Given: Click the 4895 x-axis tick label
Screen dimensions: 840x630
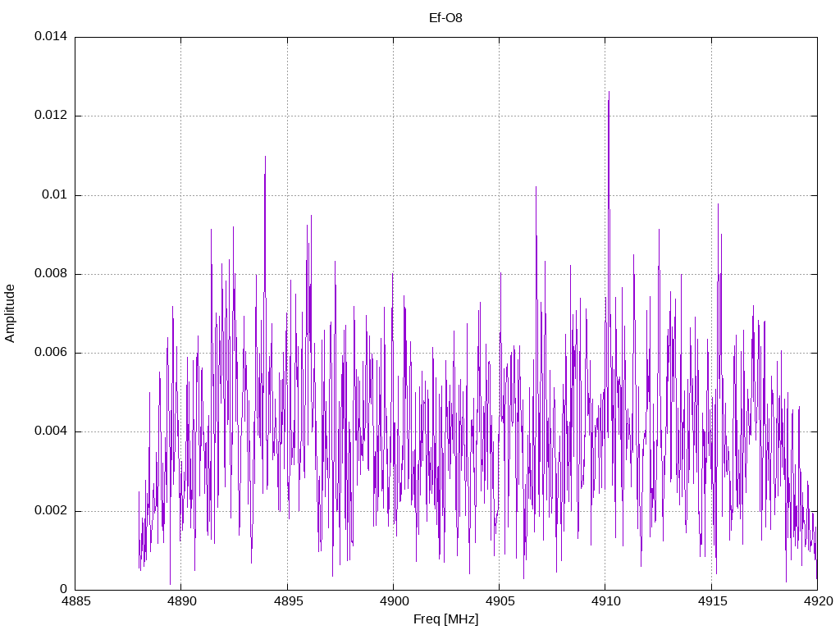Looking at the screenshot, I should [x=287, y=601].
